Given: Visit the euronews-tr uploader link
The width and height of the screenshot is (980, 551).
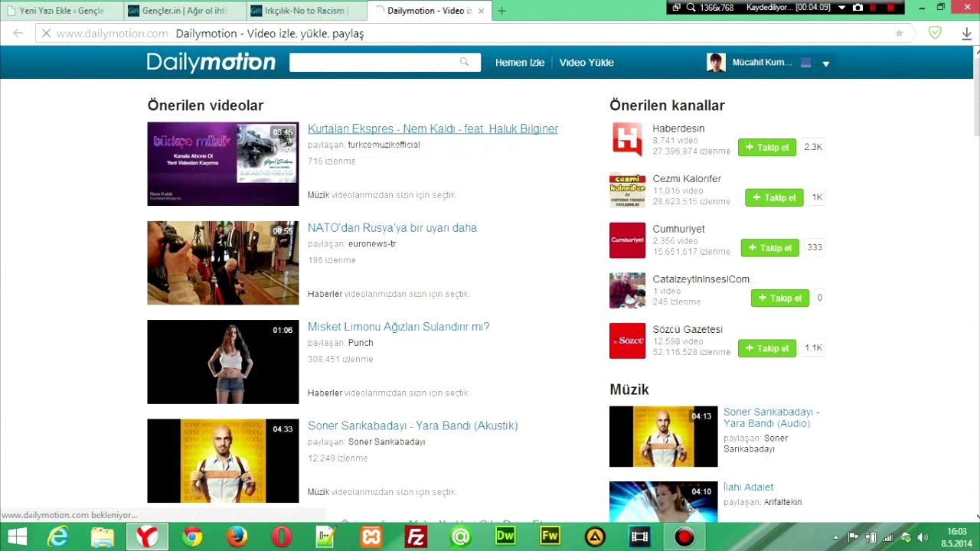Looking at the screenshot, I should click(x=372, y=244).
